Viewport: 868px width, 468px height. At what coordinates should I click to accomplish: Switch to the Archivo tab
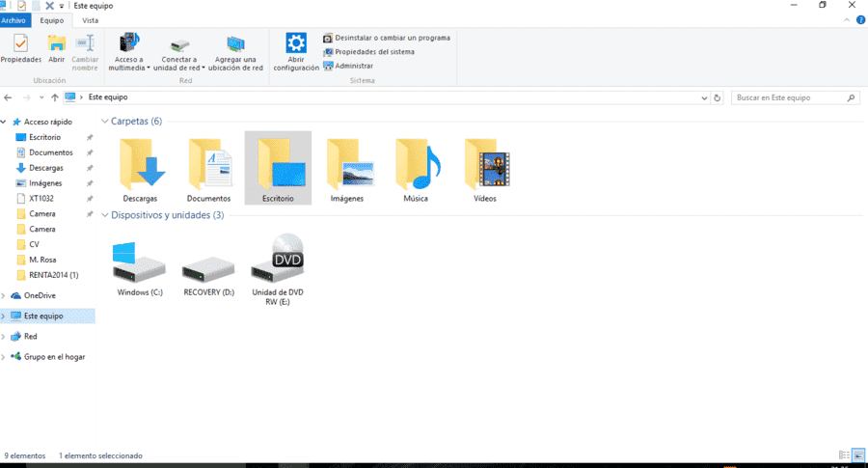[14, 20]
